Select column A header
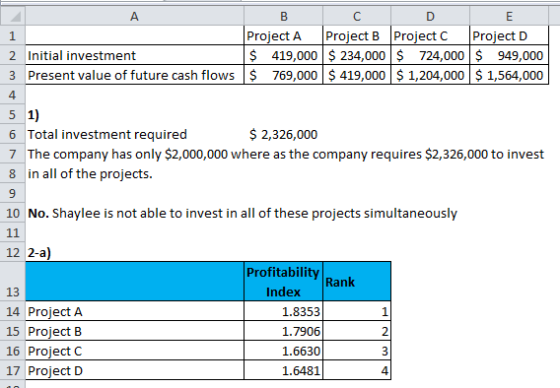The width and height of the screenshot is (560, 388). 135,16
